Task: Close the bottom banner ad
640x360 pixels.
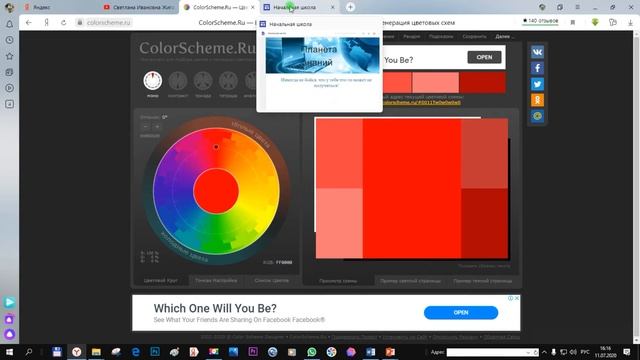Action: click(x=517, y=298)
